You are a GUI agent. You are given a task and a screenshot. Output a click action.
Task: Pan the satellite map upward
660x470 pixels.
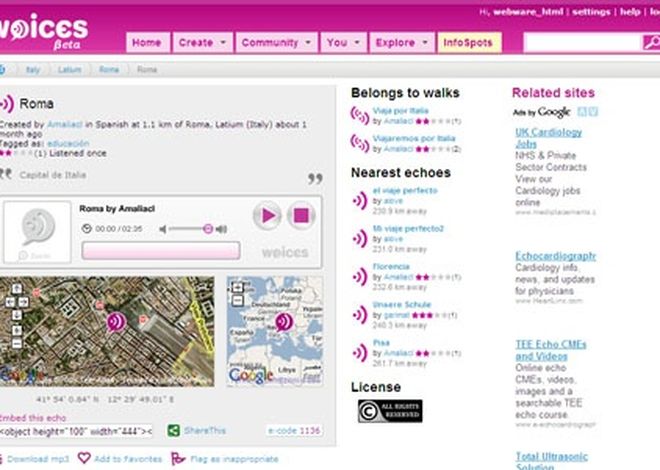pyautogui.click(x=17, y=289)
